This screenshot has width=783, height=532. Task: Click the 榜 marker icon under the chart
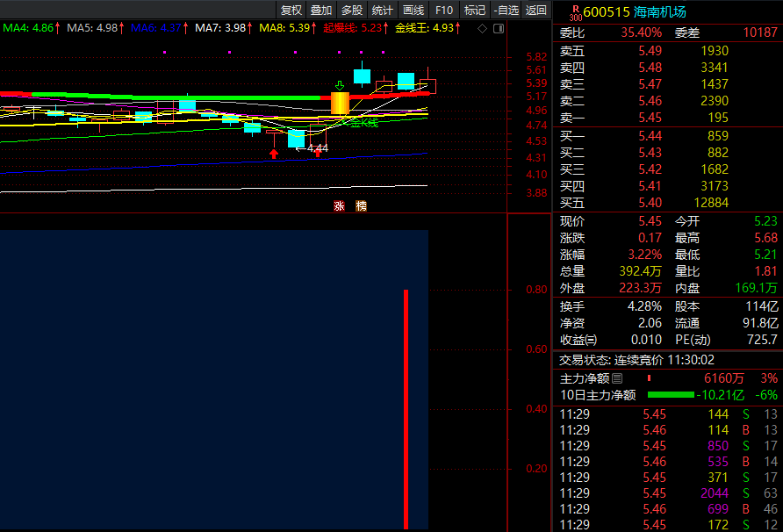coord(361,205)
